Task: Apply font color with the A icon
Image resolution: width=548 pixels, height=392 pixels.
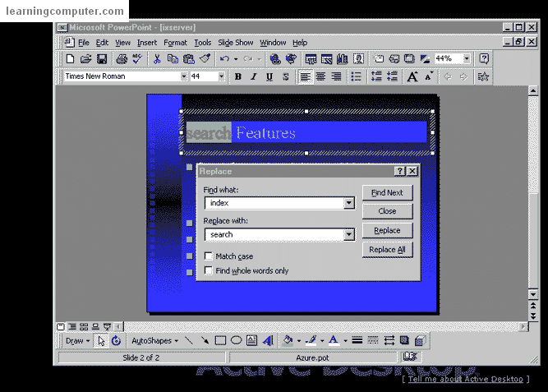Action: [334, 340]
